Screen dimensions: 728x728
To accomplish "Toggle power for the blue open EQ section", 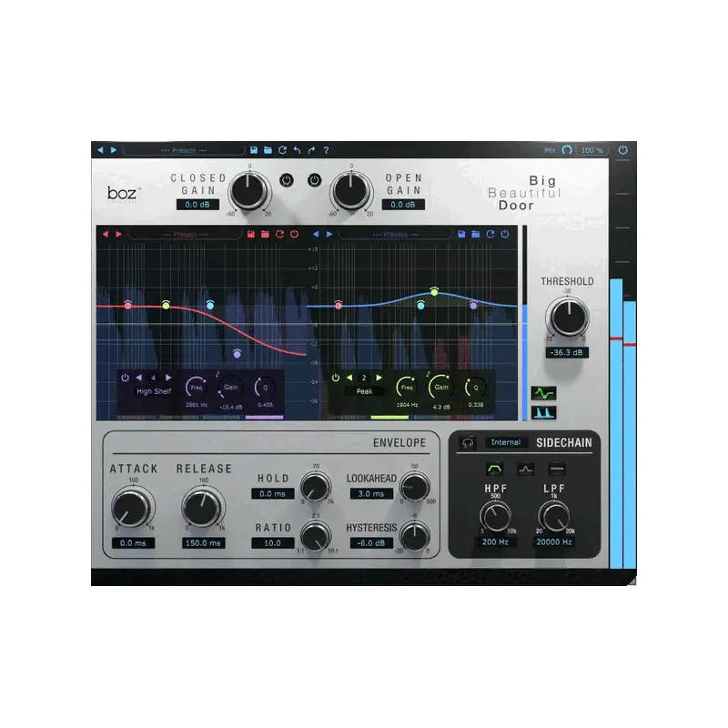I will point(505,234).
